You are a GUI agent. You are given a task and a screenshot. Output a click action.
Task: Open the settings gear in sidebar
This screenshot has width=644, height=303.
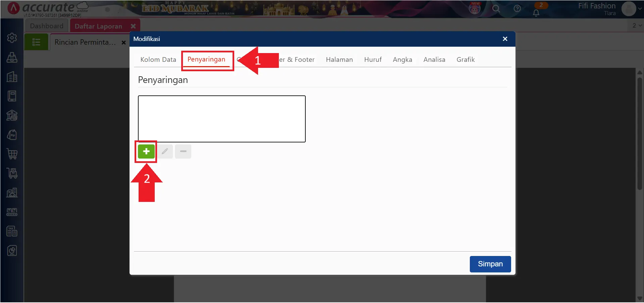(x=12, y=38)
